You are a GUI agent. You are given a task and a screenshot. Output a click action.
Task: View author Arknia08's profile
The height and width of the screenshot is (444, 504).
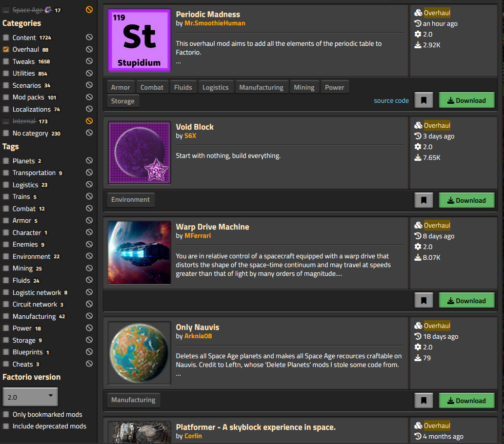coord(198,336)
